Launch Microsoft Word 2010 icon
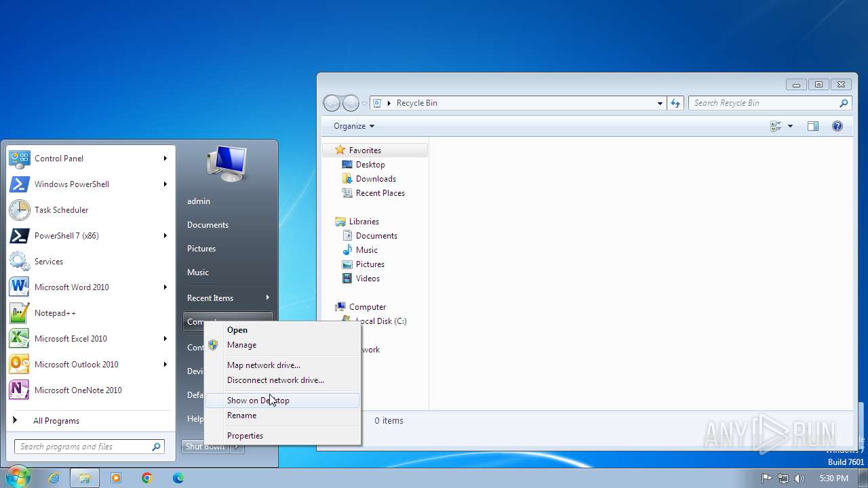The width and height of the screenshot is (868, 488). tap(19, 287)
